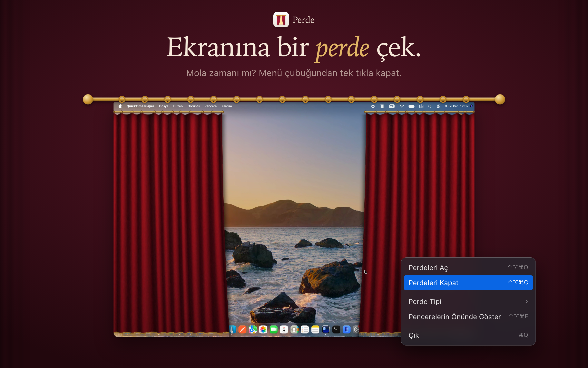Open Maps from the Dock
The height and width of the screenshot is (368, 588).
click(x=253, y=330)
